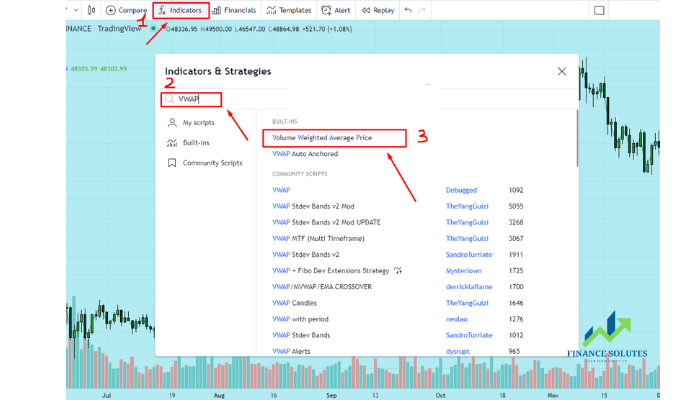Click the fullscreen square icon
The width and height of the screenshot is (700, 400).
tap(599, 10)
